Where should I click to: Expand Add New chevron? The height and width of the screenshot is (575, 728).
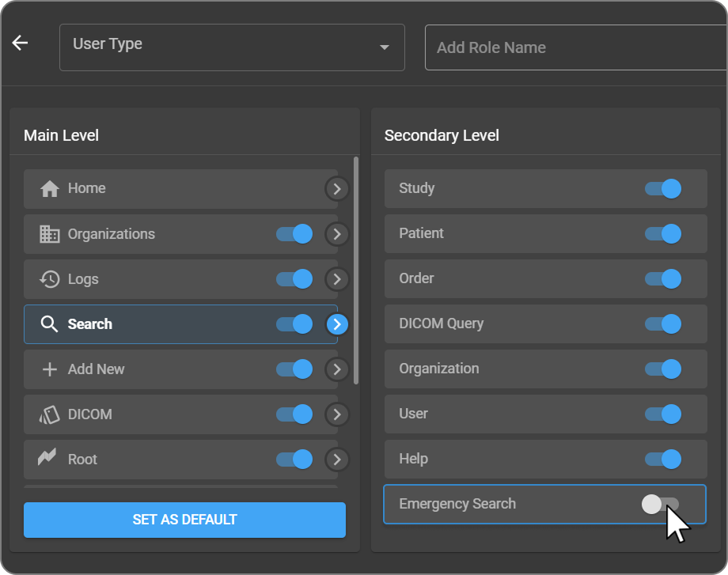point(337,369)
